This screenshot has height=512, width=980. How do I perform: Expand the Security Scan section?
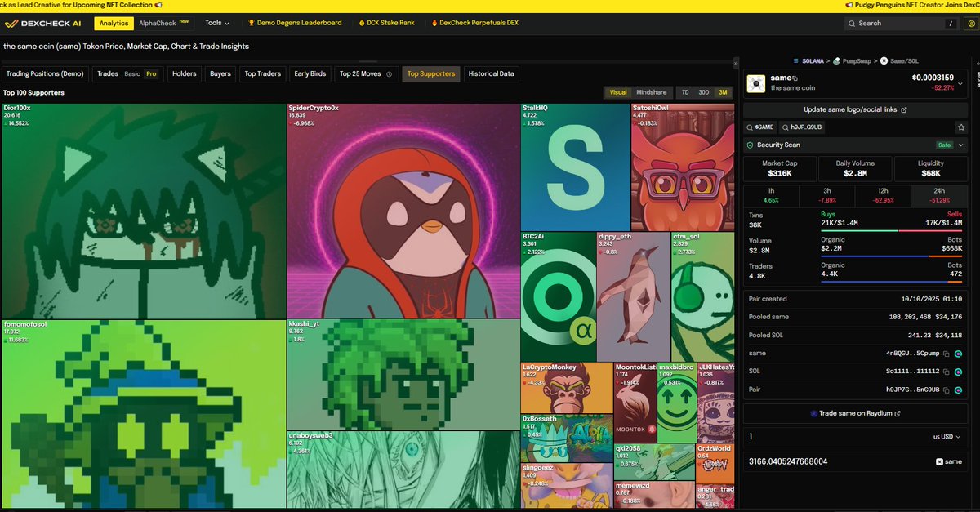click(x=855, y=145)
